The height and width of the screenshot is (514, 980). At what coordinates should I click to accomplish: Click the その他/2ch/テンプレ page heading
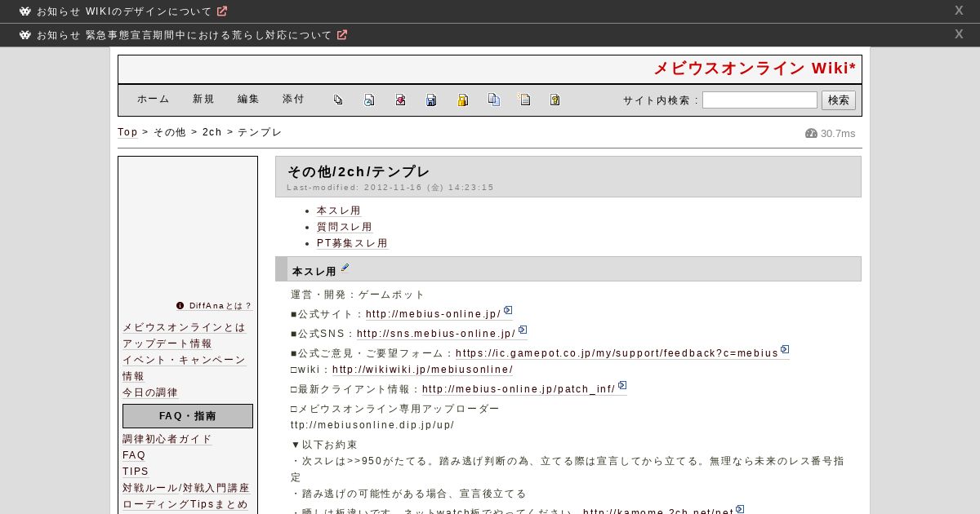click(359, 171)
